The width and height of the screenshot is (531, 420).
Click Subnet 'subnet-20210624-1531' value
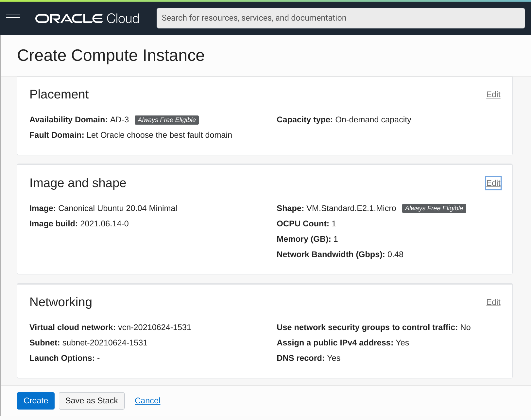pos(105,343)
